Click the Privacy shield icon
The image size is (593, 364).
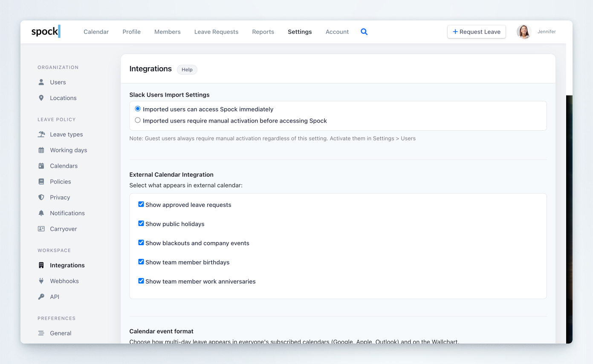click(41, 198)
